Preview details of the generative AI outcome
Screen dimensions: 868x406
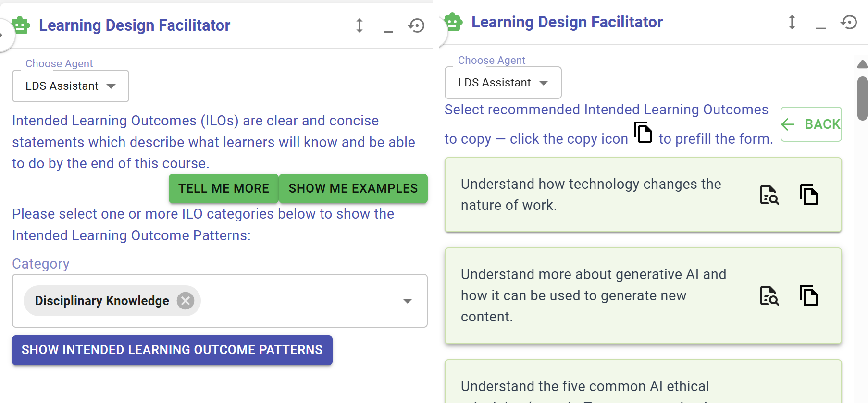click(x=769, y=295)
